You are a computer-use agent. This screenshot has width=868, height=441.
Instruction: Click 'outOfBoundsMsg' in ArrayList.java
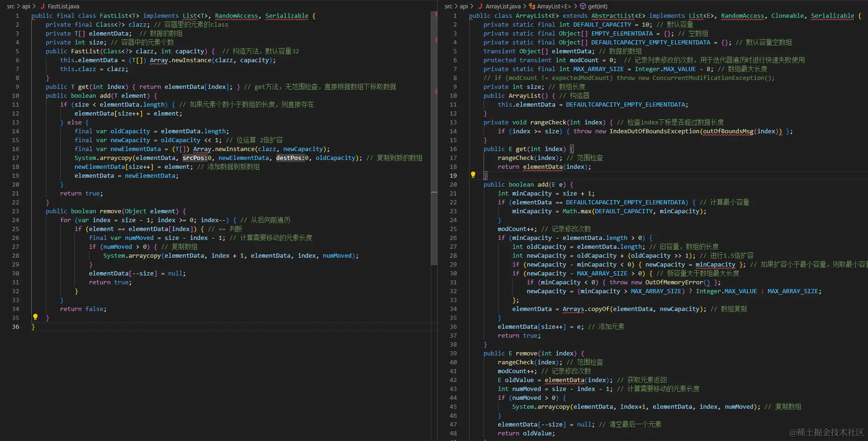(x=728, y=131)
